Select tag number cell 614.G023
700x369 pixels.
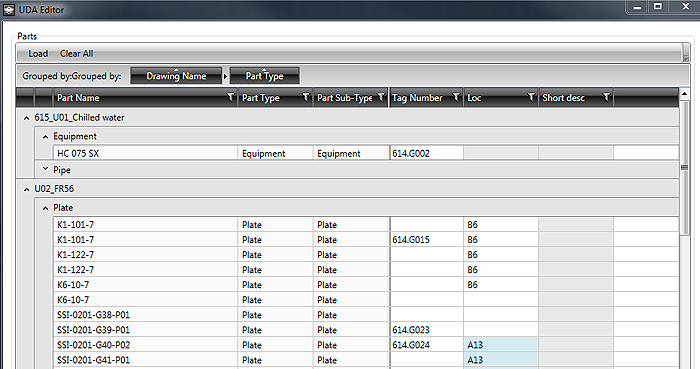click(426, 330)
